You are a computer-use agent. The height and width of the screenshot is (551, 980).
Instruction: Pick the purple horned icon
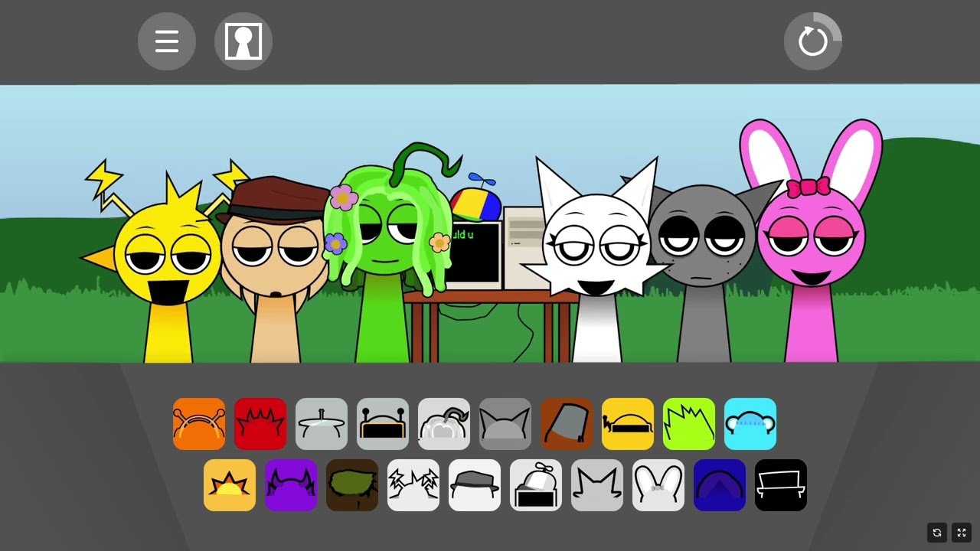point(291,485)
